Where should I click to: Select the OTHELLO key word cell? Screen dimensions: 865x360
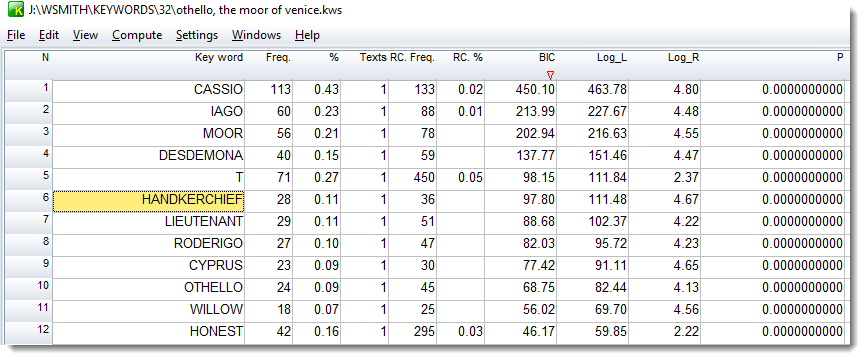point(148,289)
